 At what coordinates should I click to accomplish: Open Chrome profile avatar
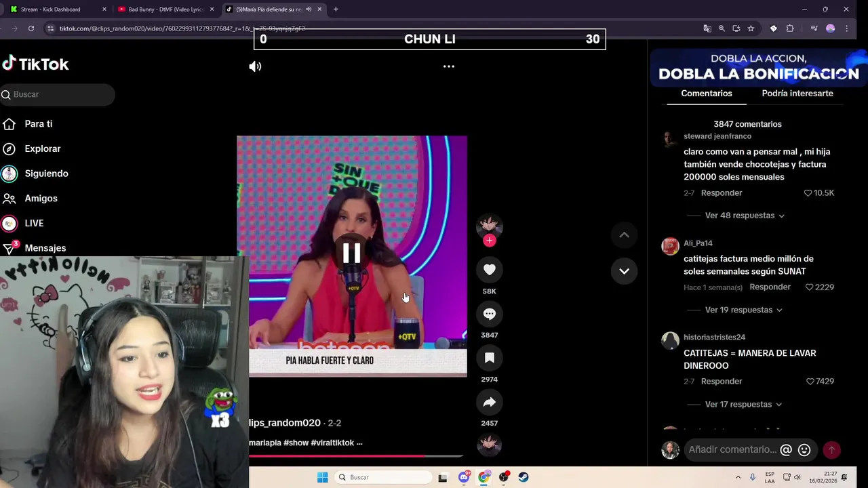[830, 28]
